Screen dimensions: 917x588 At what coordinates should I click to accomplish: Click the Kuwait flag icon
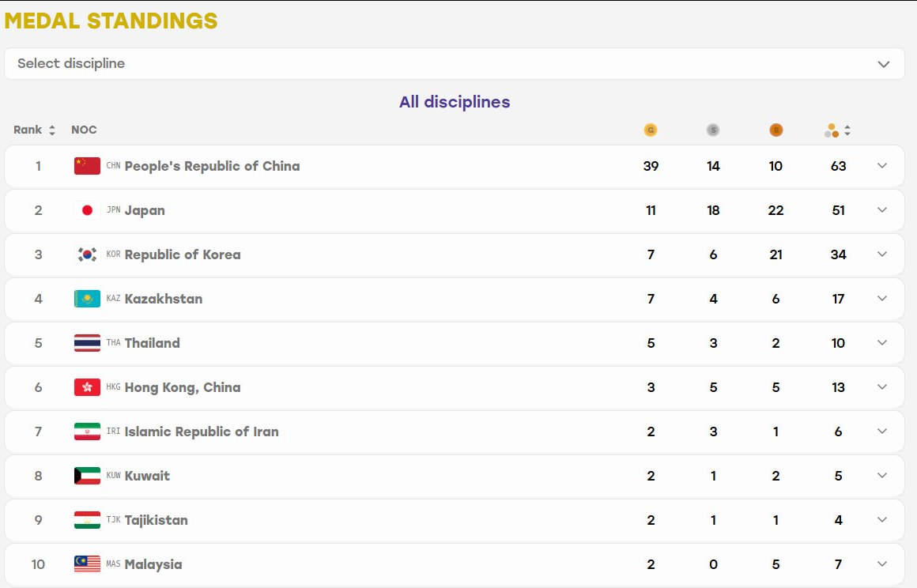[87, 476]
